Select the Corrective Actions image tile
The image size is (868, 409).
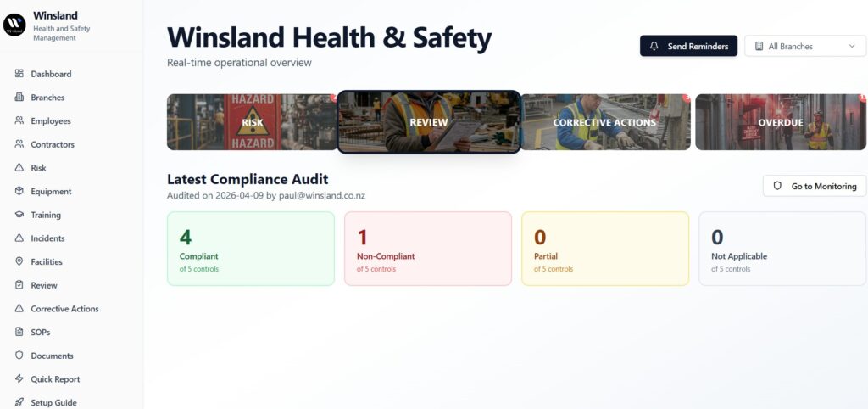(x=604, y=122)
